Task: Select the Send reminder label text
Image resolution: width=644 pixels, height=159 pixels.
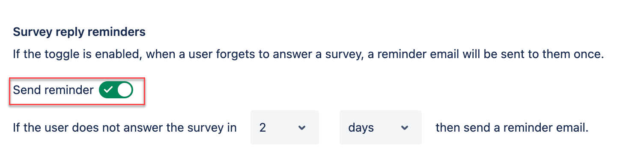Action: [53, 90]
